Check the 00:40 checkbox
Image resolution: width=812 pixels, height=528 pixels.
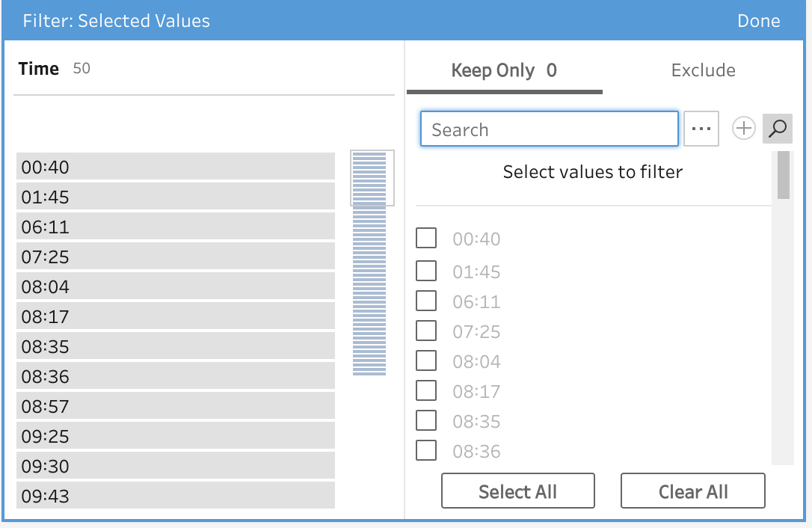coord(426,239)
